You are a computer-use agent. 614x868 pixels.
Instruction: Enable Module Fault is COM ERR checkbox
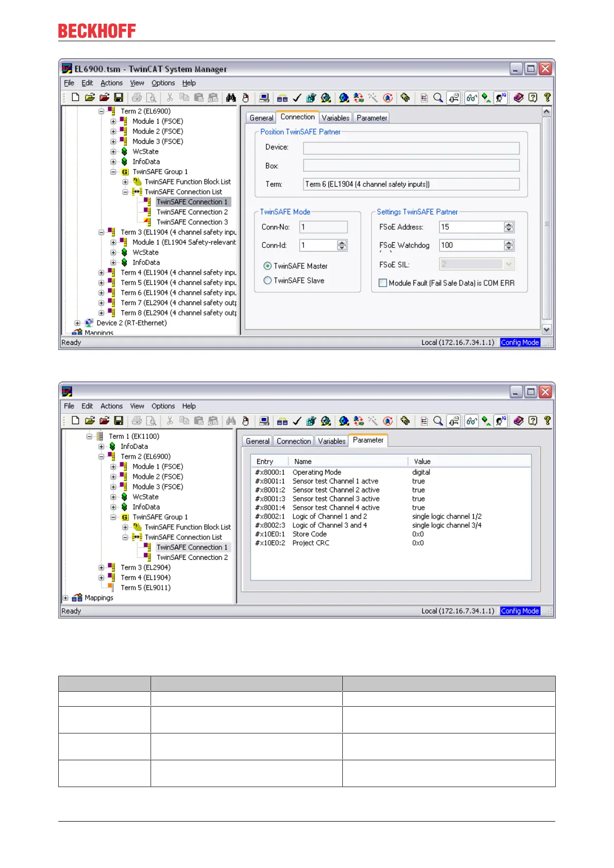pyautogui.click(x=383, y=283)
